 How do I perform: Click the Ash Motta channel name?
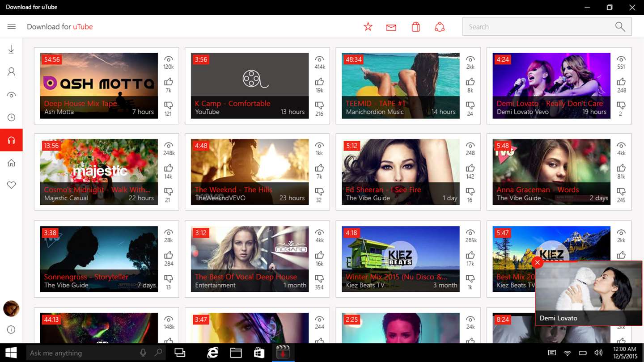tap(59, 112)
